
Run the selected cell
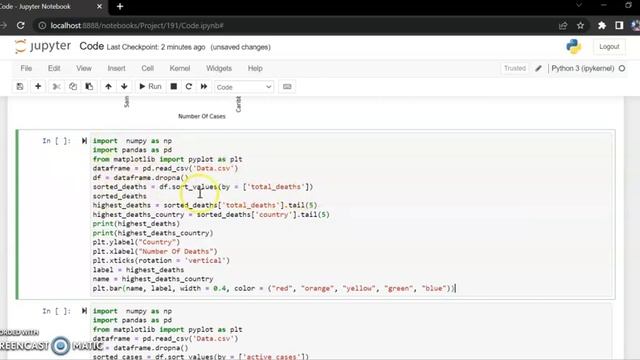(150, 87)
